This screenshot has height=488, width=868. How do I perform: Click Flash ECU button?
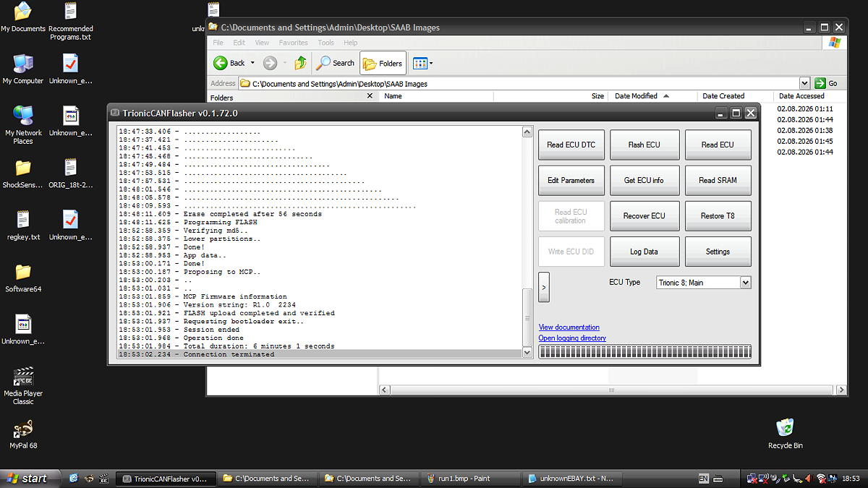pyautogui.click(x=644, y=145)
